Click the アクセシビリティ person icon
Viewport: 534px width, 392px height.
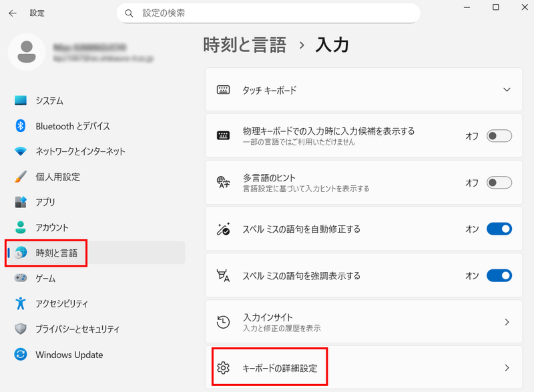21,303
